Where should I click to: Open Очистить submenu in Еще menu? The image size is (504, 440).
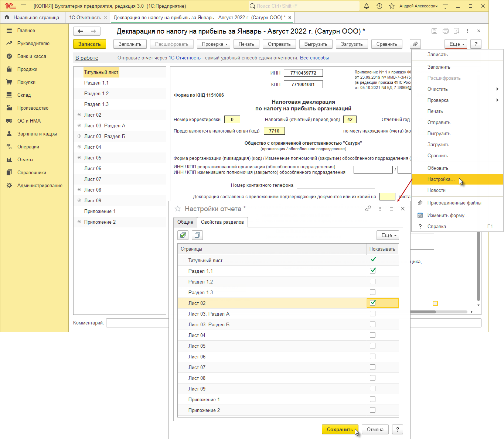[457, 89]
